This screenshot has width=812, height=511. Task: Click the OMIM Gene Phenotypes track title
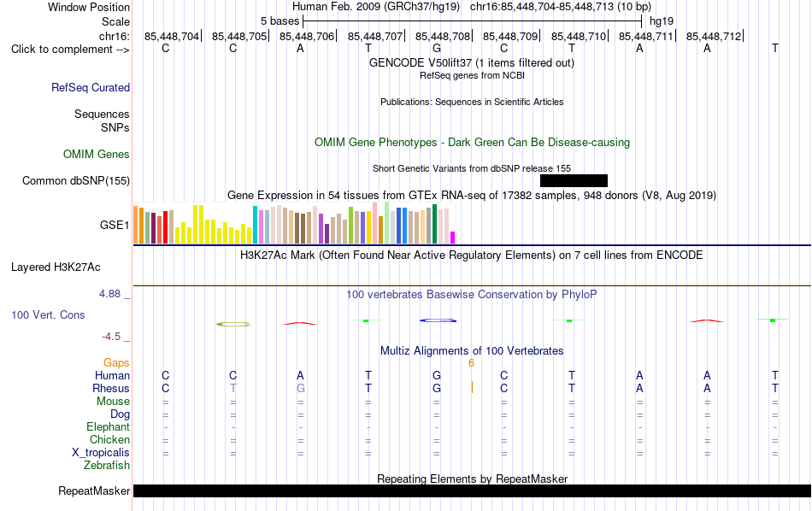click(x=472, y=143)
